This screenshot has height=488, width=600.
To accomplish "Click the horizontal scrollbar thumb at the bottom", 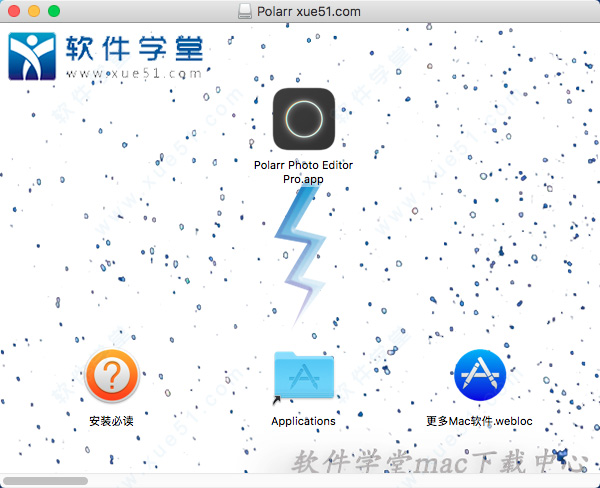I will coord(46,481).
